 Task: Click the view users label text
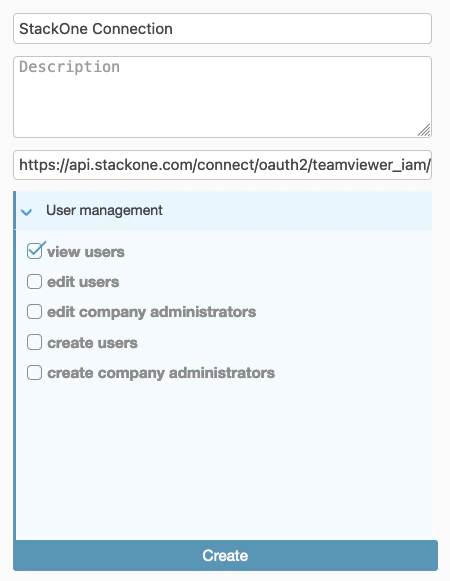point(86,252)
